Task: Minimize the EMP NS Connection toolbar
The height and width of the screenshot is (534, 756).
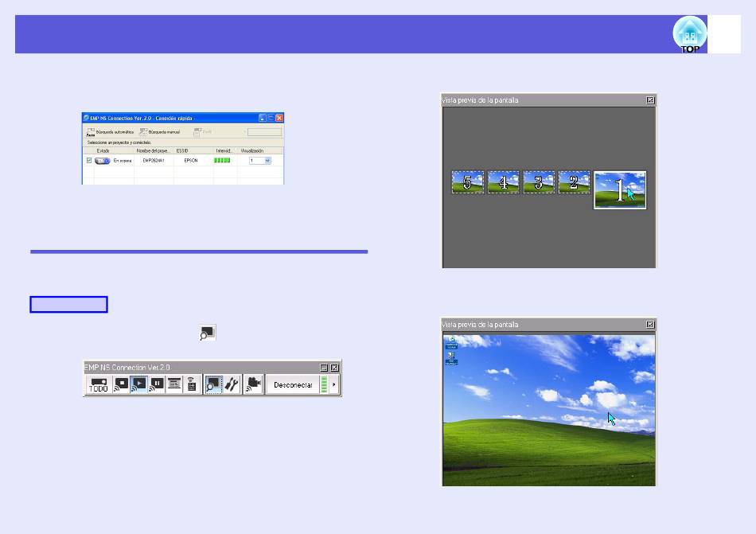Action: coord(324,368)
